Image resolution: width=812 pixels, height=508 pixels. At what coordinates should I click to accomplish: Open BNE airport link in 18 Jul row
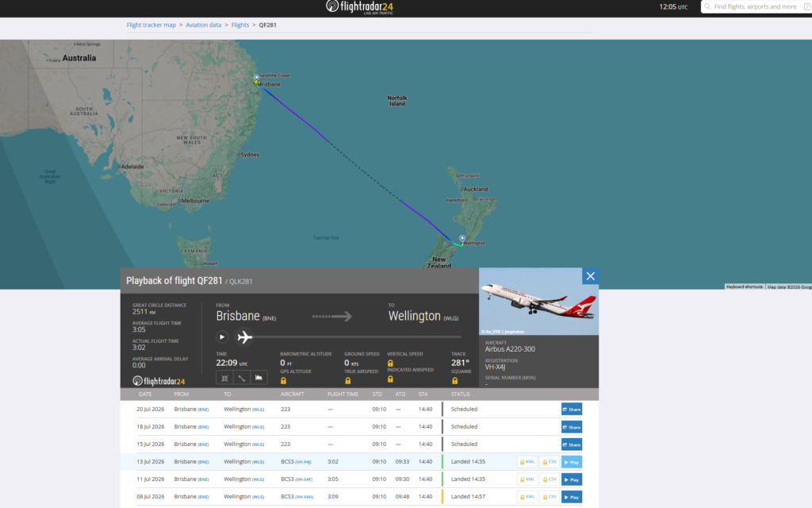[x=204, y=427]
